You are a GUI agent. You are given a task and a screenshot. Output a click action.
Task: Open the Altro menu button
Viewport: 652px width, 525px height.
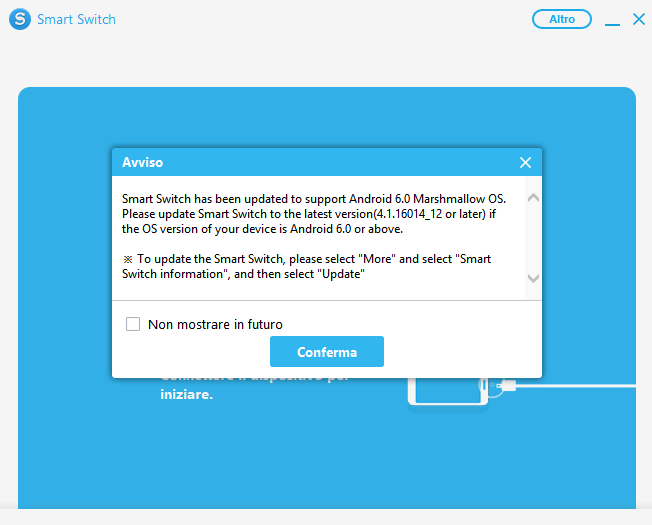coord(562,19)
